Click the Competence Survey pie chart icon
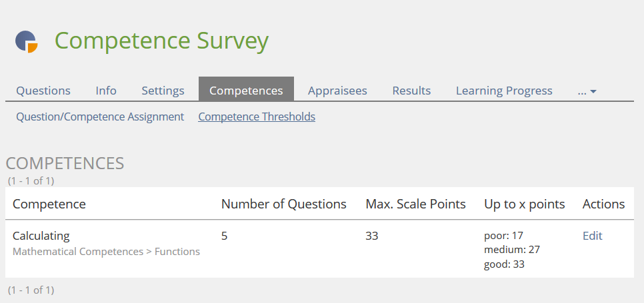 click(x=27, y=41)
